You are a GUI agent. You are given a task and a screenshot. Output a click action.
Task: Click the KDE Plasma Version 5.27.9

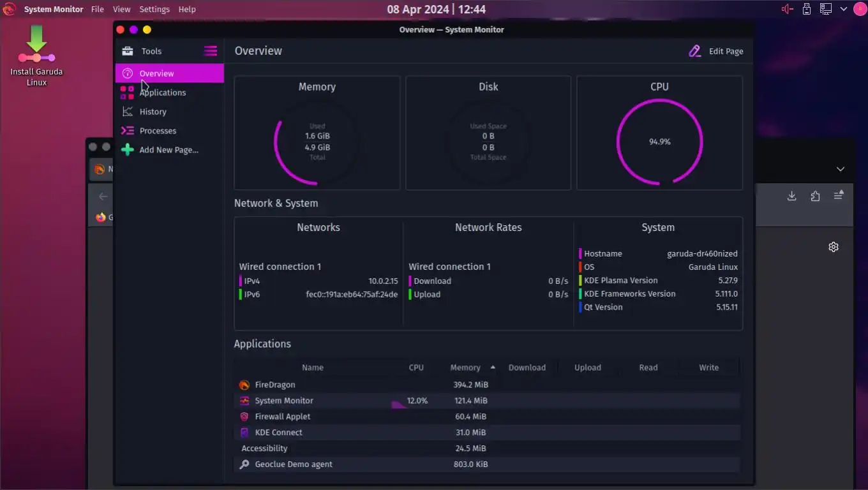[728, 280]
